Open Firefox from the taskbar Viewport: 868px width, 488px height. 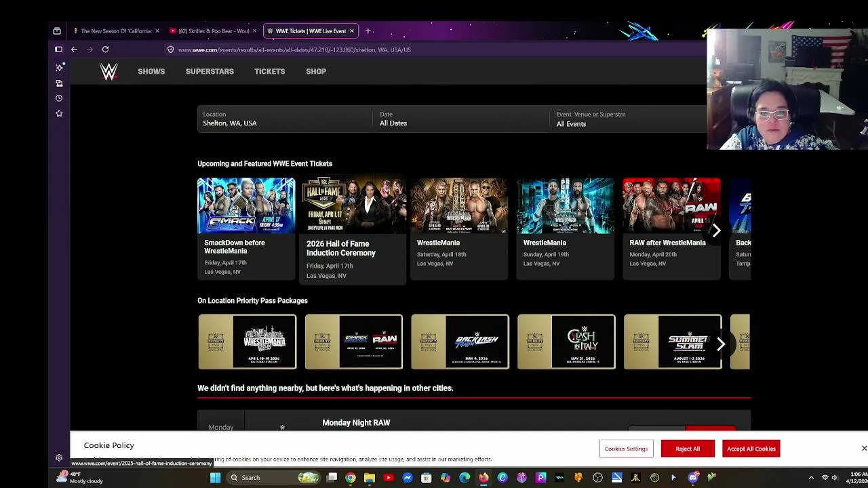click(x=484, y=478)
